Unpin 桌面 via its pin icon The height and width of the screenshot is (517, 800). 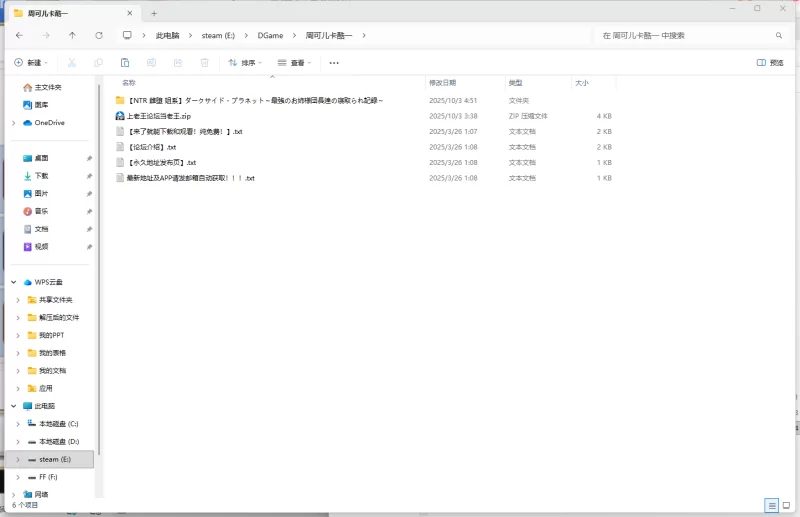[x=89, y=158]
